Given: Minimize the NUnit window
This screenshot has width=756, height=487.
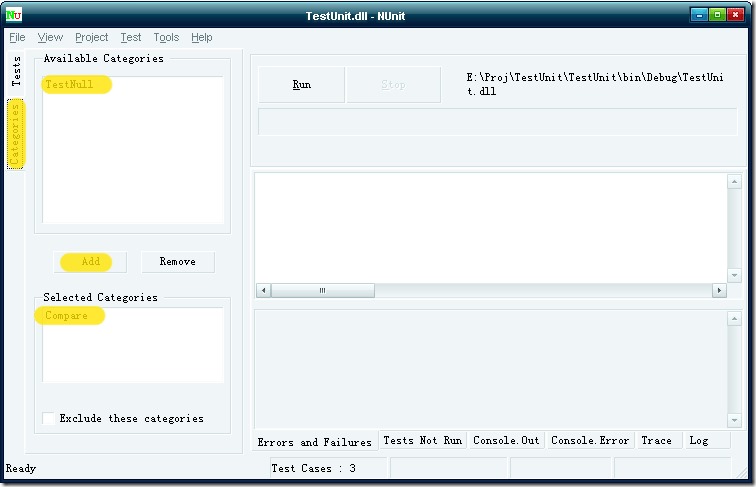Looking at the screenshot, I should 699,15.
